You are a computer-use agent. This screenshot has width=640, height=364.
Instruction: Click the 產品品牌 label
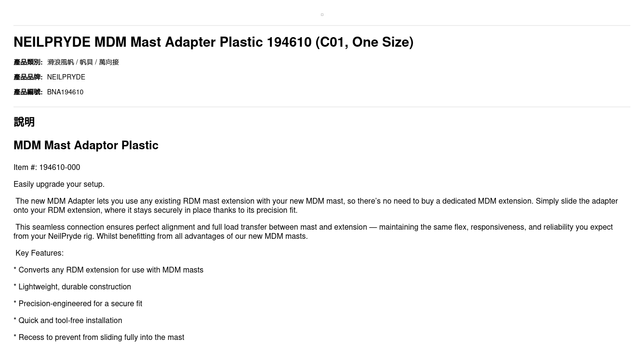coord(28,77)
